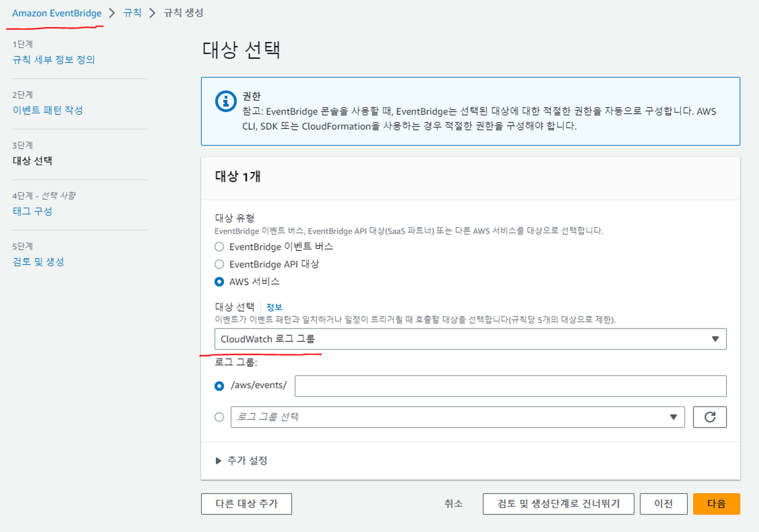Click the 다른 대상 추가 button
The height and width of the screenshot is (532, 759).
coord(246,504)
